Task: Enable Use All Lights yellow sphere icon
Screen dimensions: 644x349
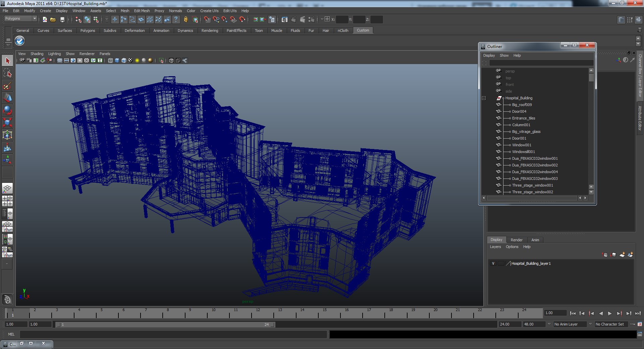Action: [137, 60]
